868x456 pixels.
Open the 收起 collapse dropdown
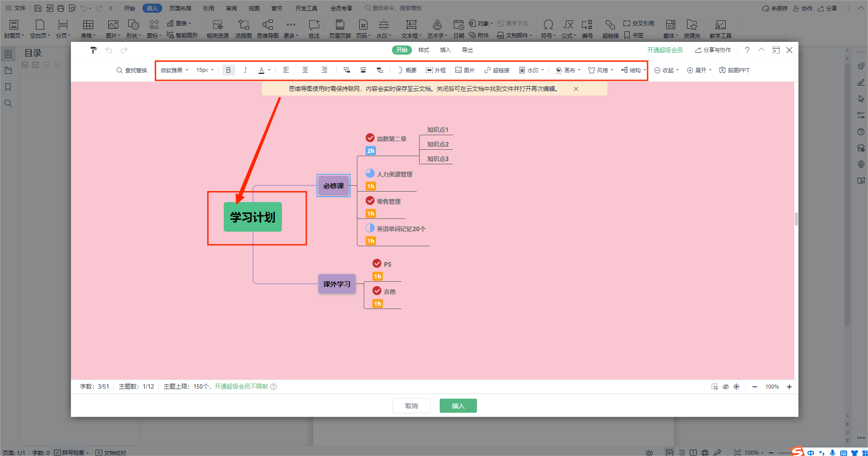(667, 70)
